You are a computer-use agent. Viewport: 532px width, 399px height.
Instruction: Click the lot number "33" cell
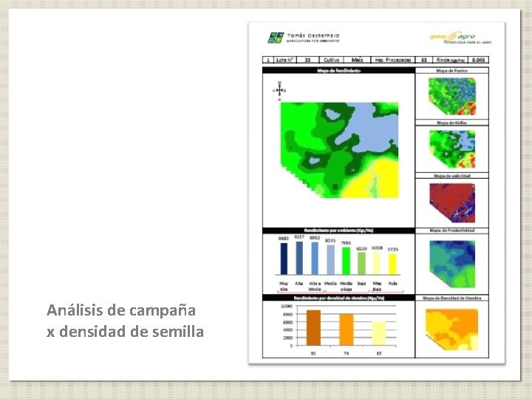[307, 60]
